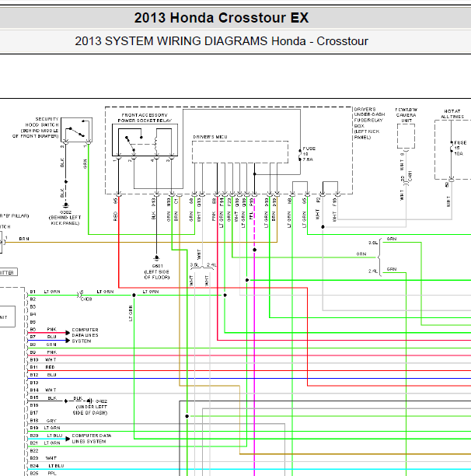Click the B11 pin label
Screen dimensions: 471x476
coord(34,367)
